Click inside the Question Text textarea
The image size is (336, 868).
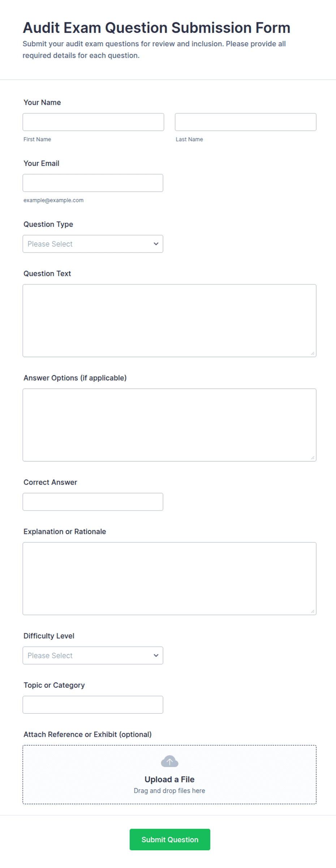(x=169, y=321)
